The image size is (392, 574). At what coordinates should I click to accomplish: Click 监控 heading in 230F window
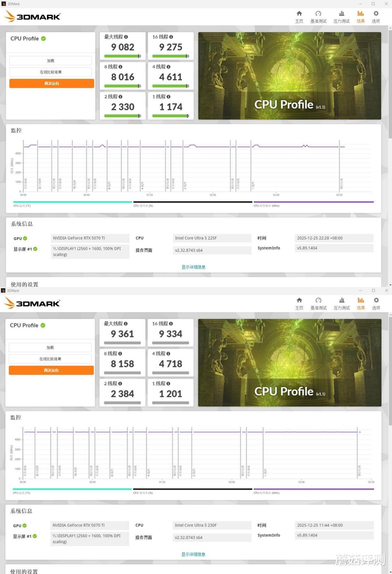pyautogui.click(x=16, y=418)
